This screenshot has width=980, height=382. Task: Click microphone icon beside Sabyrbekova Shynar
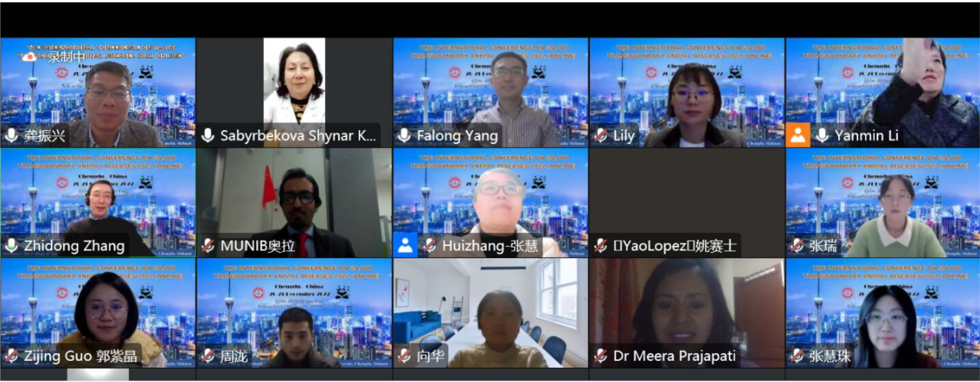coord(208,135)
